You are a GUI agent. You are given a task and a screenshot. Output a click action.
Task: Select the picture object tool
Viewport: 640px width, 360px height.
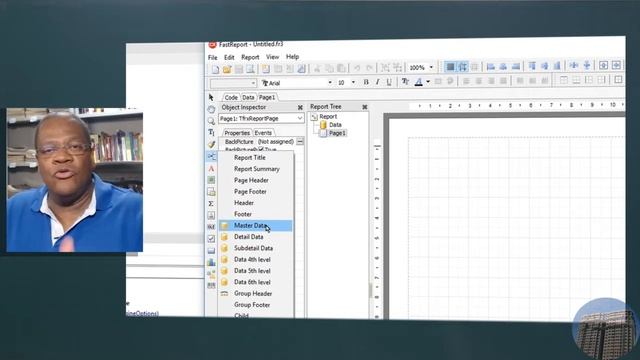pyautogui.click(x=211, y=180)
